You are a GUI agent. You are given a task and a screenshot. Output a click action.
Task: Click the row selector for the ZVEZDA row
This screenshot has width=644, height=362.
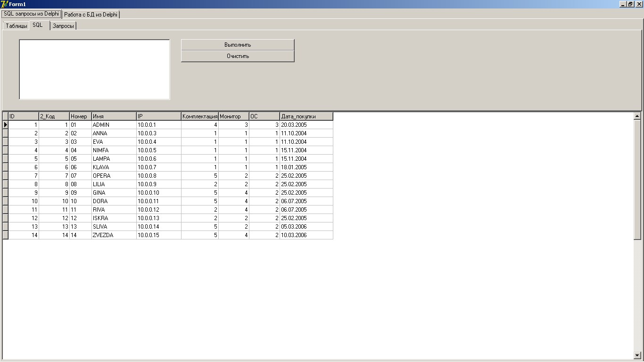coord(6,235)
